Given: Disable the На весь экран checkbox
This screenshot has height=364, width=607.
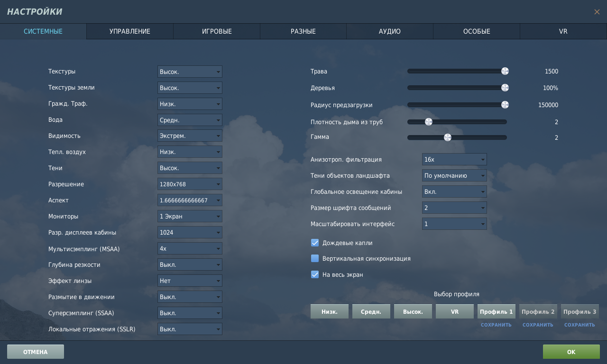Looking at the screenshot, I should click(x=315, y=274).
